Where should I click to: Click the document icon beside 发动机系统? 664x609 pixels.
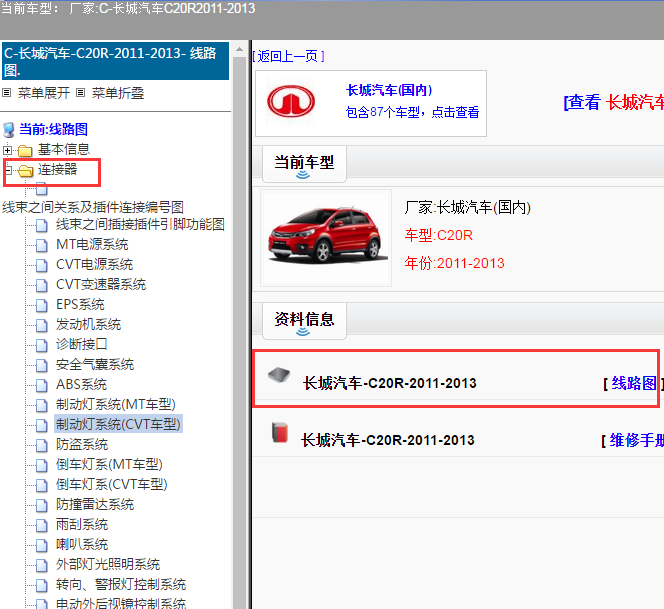42,325
